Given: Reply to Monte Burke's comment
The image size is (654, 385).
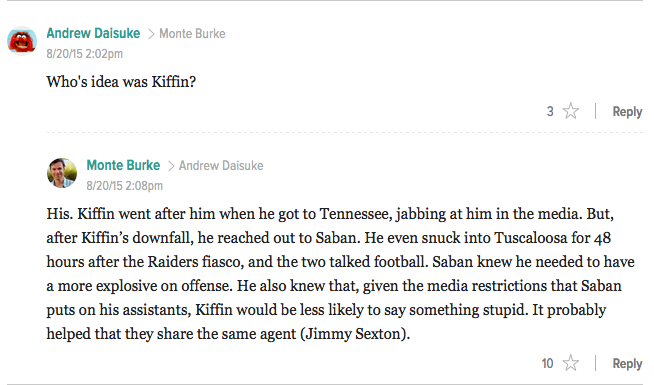Looking at the screenshot, I should pos(627,363).
